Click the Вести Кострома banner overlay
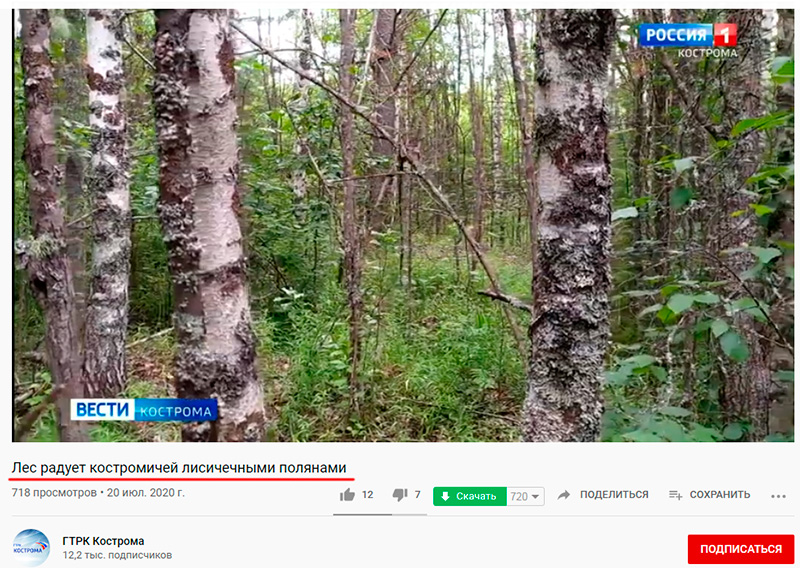 coord(144,410)
